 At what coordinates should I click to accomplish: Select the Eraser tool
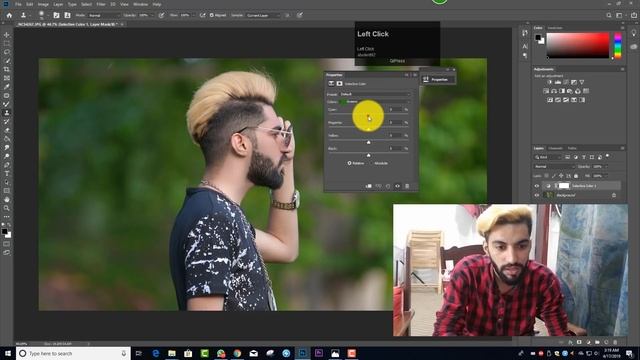pos(7,130)
